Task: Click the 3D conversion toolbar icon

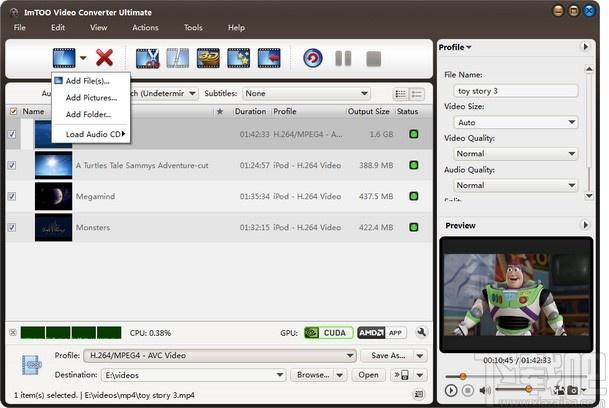Action: [x=208, y=58]
